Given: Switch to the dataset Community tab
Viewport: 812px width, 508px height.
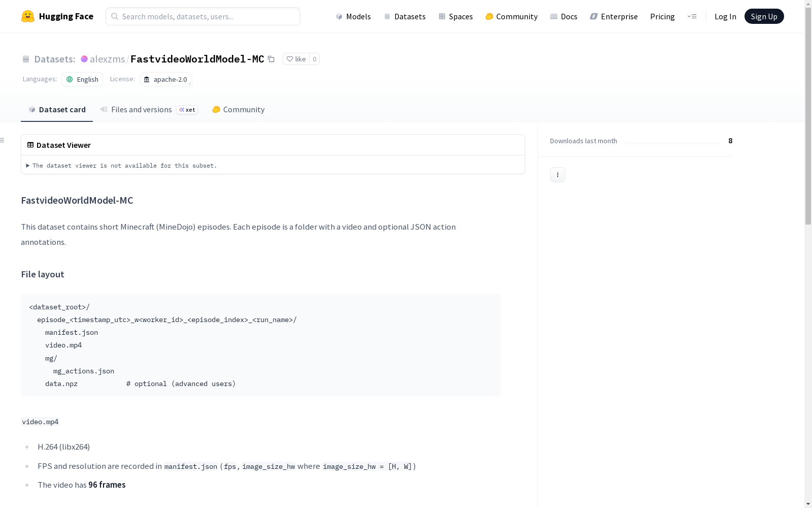Looking at the screenshot, I should click(238, 109).
